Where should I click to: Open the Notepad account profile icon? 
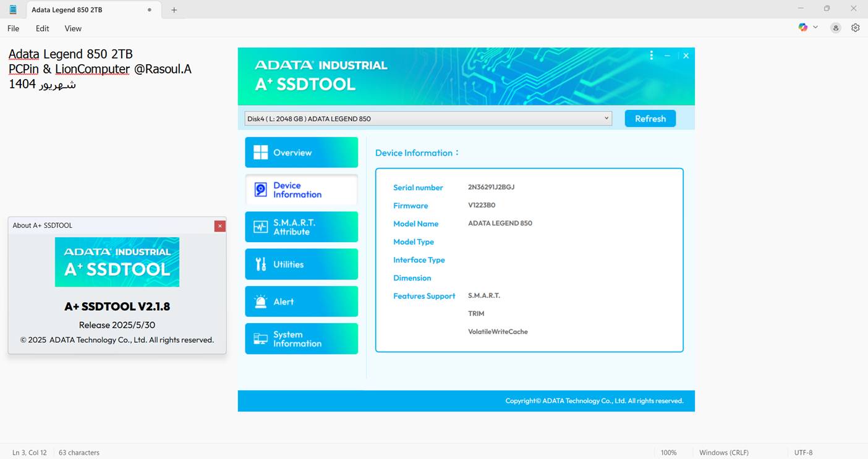pos(836,28)
